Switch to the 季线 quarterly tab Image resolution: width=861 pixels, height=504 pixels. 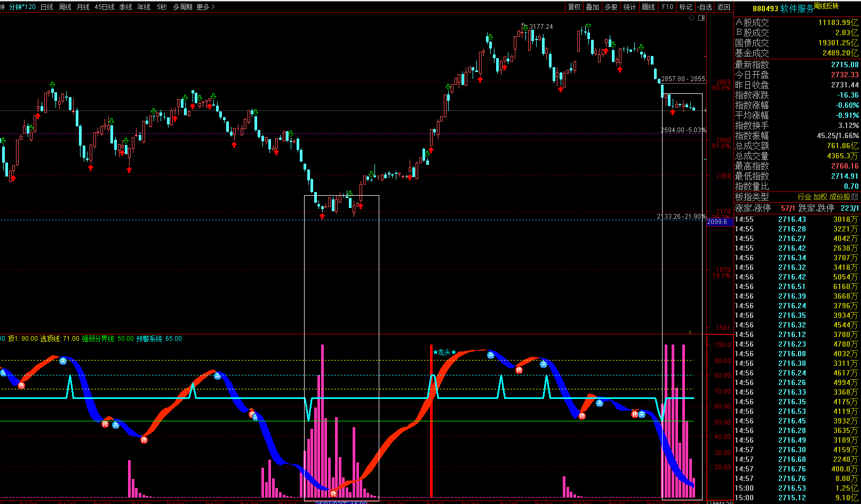pos(126,7)
